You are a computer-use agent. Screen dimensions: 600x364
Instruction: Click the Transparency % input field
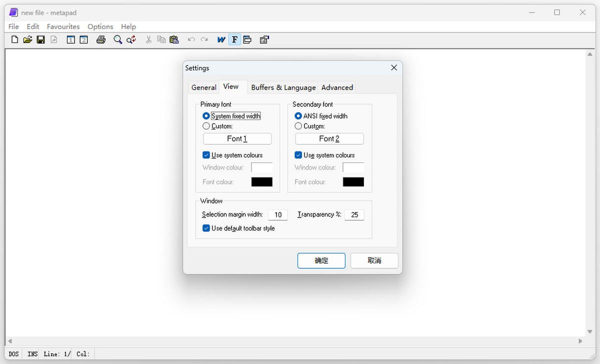coord(354,215)
